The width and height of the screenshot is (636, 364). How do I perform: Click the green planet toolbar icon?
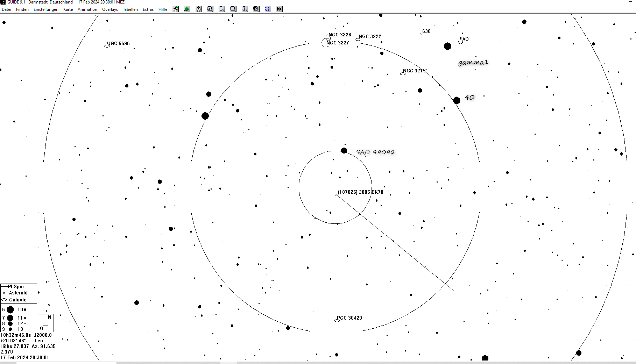(187, 9)
